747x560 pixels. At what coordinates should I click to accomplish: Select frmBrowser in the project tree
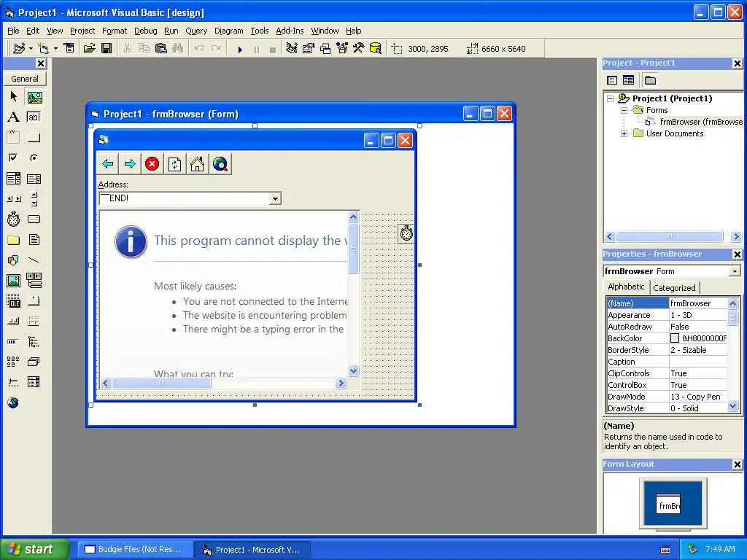[x=694, y=122]
